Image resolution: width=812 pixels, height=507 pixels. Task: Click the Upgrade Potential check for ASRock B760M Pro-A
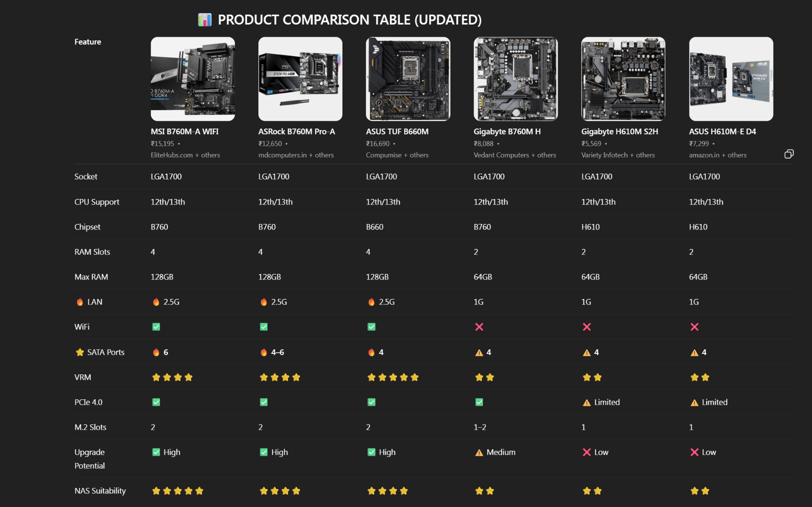[264, 452]
